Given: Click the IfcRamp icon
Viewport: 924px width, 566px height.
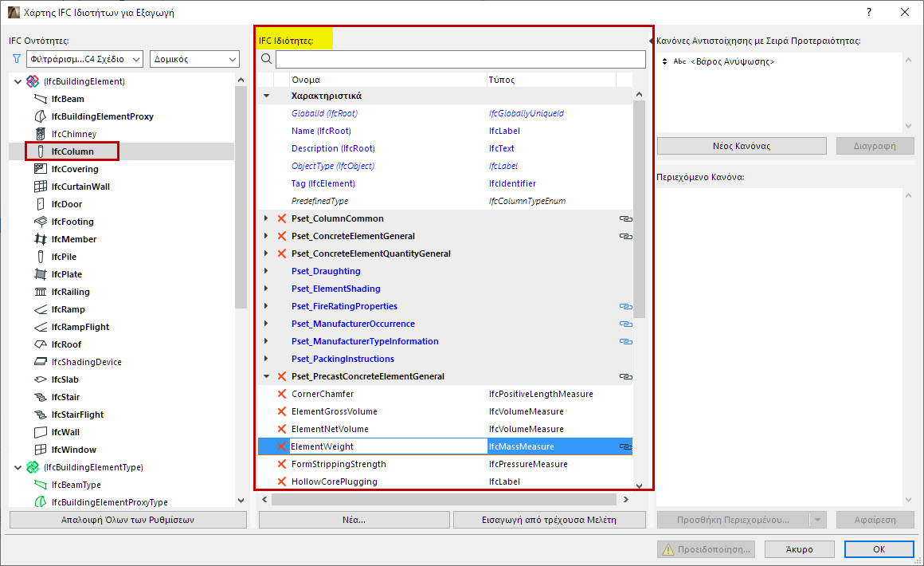Looking at the screenshot, I should coord(41,309).
